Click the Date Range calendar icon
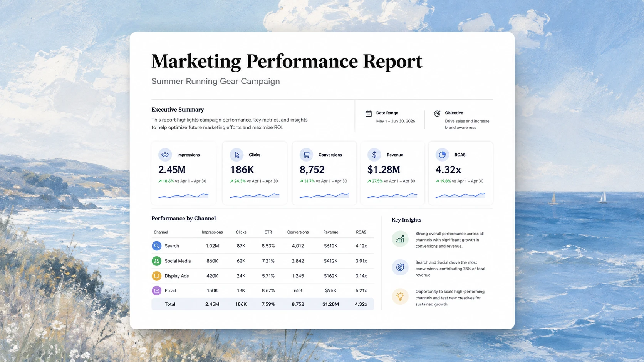 click(369, 113)
